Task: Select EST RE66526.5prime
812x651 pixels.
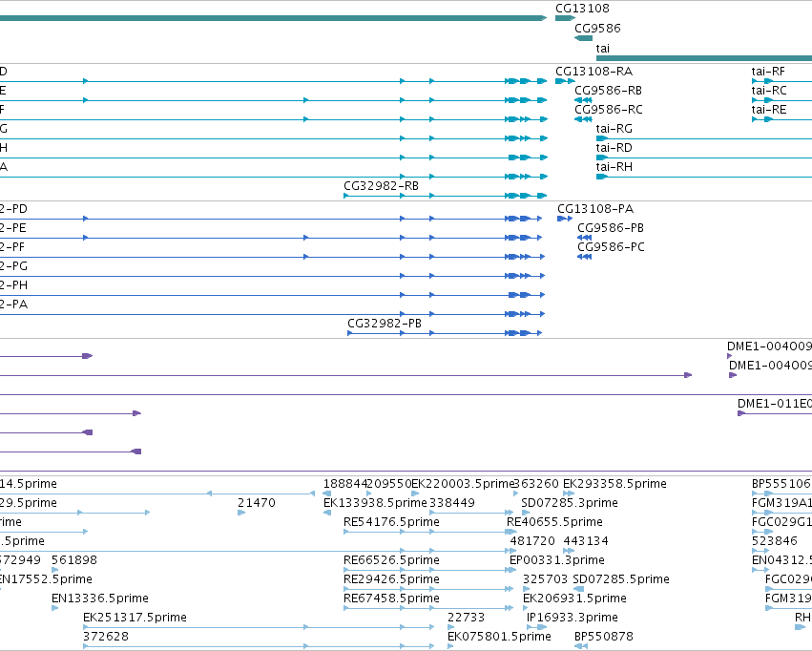Action: tap(391, 561)
